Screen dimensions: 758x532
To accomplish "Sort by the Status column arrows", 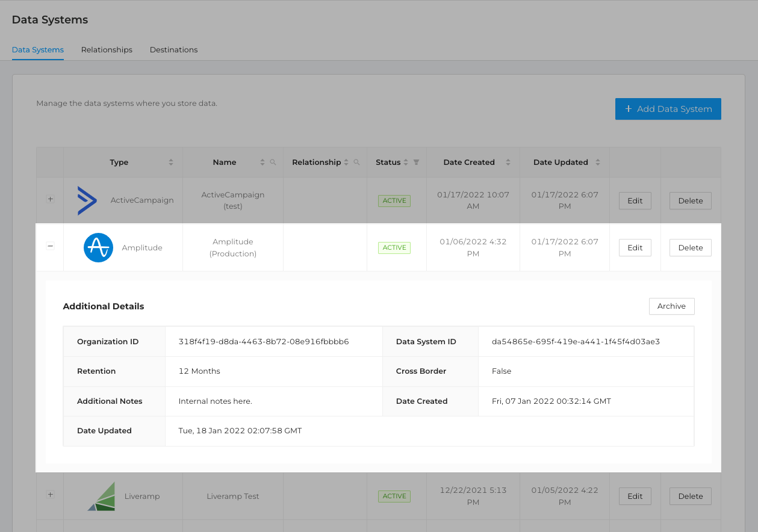I will [406, 162].
